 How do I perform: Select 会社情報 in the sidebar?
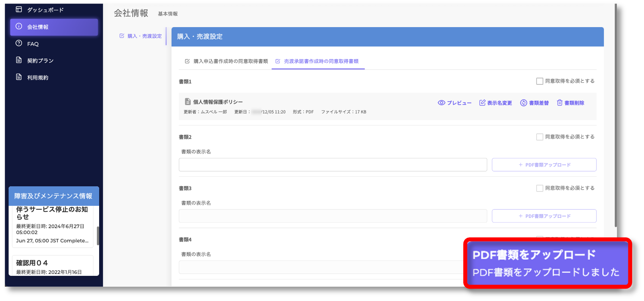click(x=54, y=27)
